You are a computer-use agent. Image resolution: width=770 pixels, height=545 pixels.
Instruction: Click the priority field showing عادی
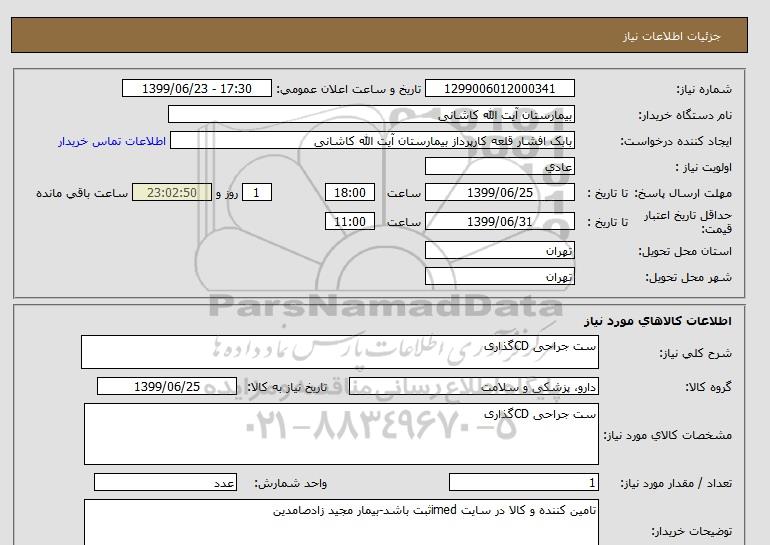point(499,166)
